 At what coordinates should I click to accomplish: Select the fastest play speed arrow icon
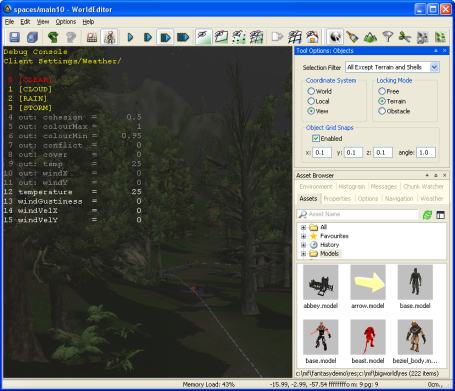coord(183,37)
